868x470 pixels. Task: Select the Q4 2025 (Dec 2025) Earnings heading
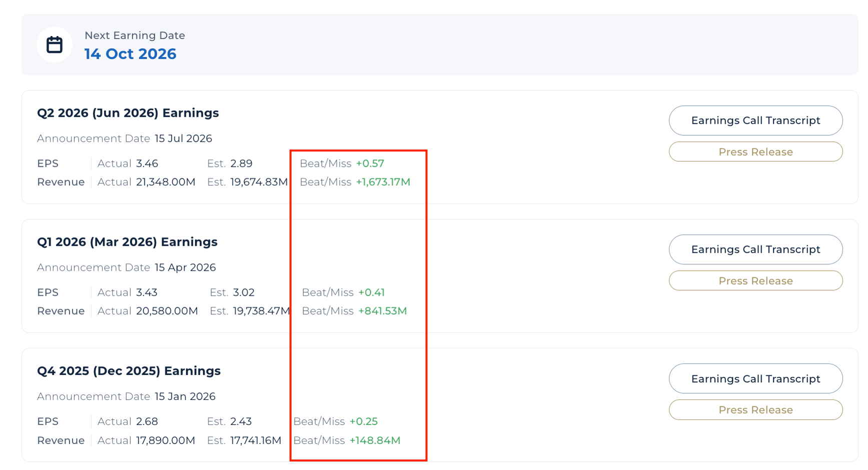tap(129, 371)
